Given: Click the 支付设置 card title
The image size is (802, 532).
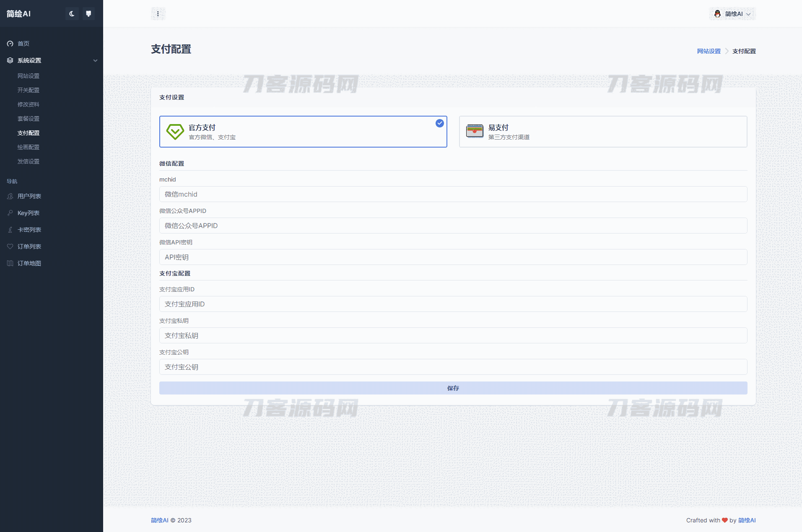Looking at the screenshot, I should (x=172, y=97).
